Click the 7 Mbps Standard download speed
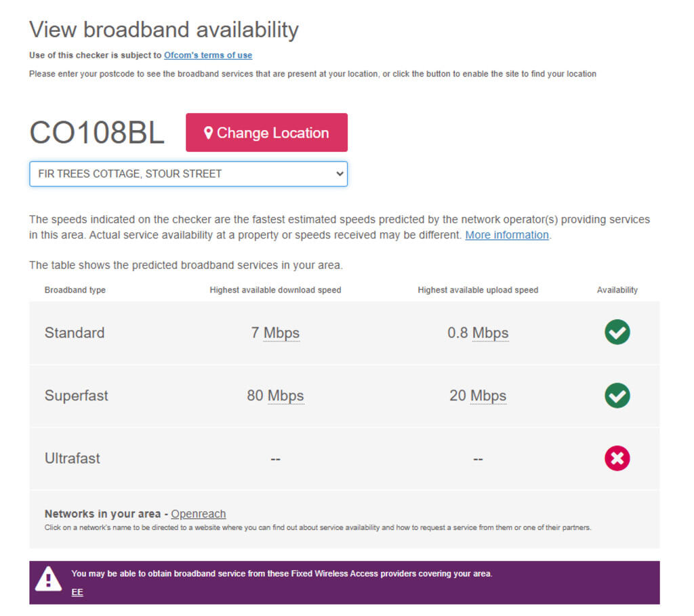This screenshot has width=694, height=616. tap(275, 333)
